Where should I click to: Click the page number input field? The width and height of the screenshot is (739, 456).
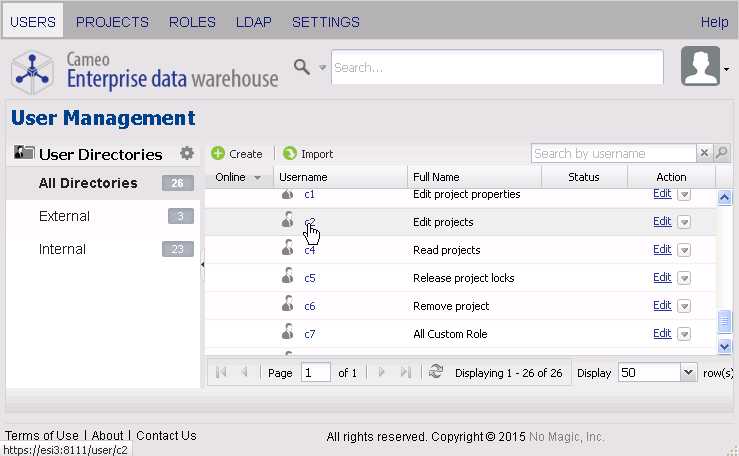[316, 372]
